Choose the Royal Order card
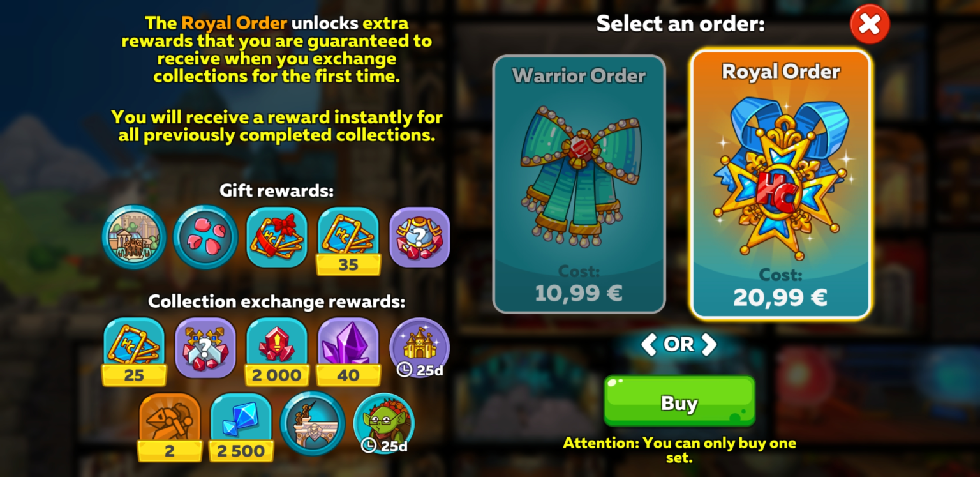The height and width of the screenshot is (477, 980). pos(781,184)
